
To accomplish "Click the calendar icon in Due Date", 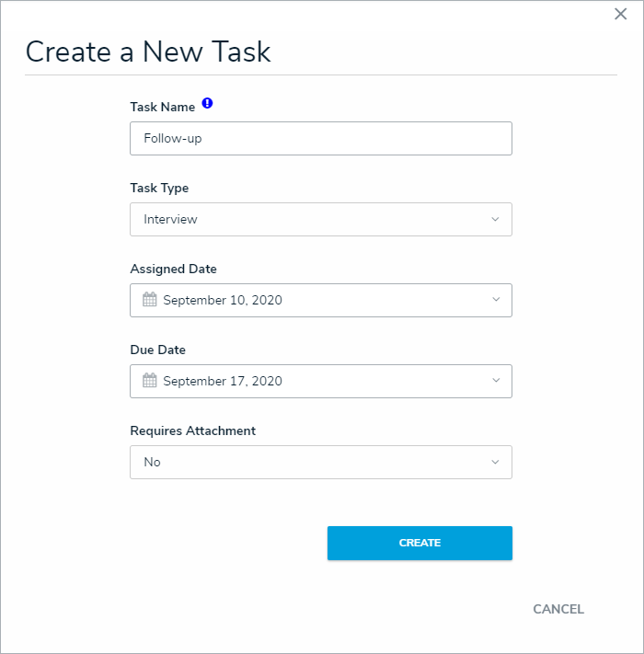I will 150,381.
